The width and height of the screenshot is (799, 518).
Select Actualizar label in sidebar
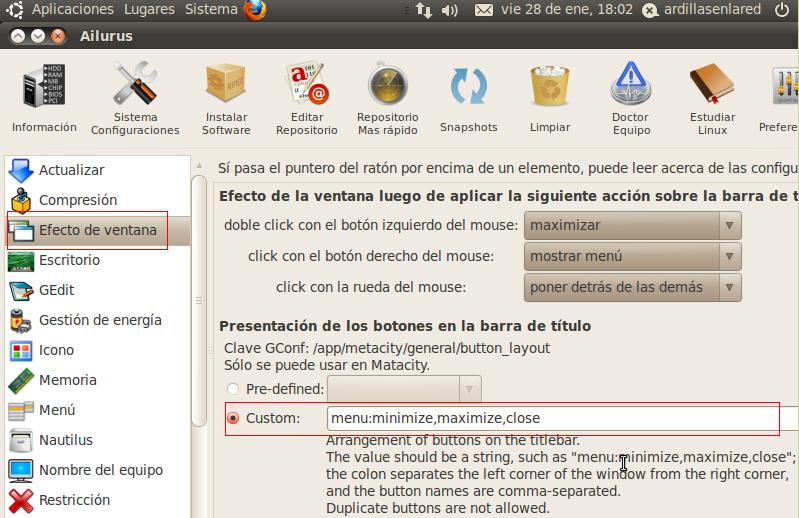(72, 170)
